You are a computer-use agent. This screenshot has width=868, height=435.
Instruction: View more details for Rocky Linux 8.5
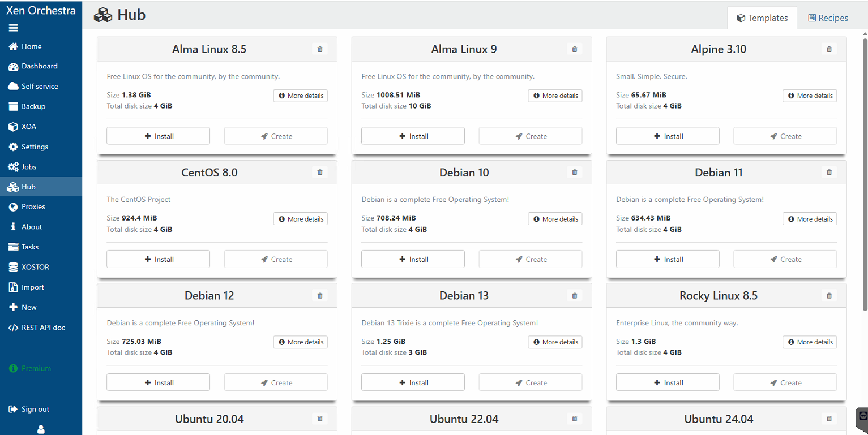[810, 342]
